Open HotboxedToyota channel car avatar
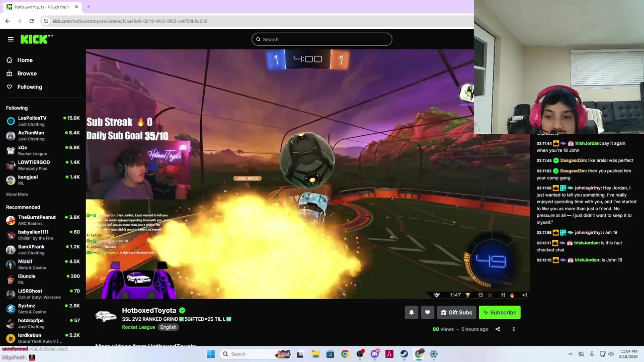644x362 pixels. tap(106, 316)
